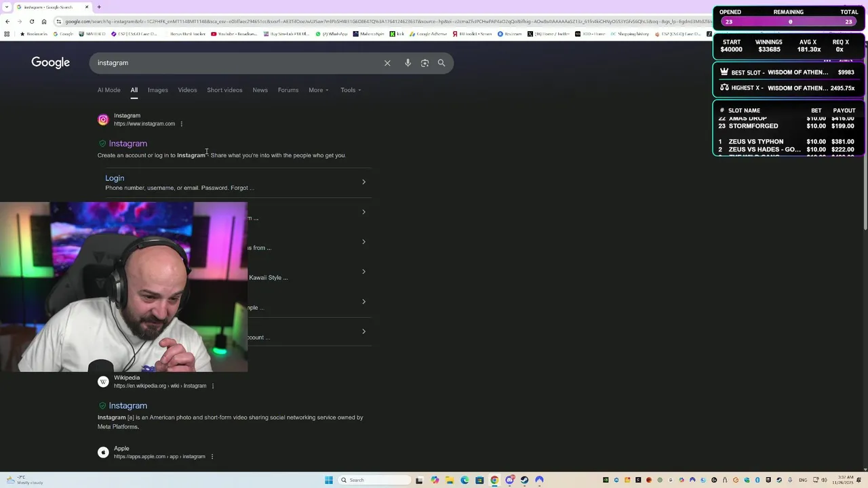Clear the Google search box text
Image resolution: width=868 pixels, height=488 pixels.
click(387, 63)
